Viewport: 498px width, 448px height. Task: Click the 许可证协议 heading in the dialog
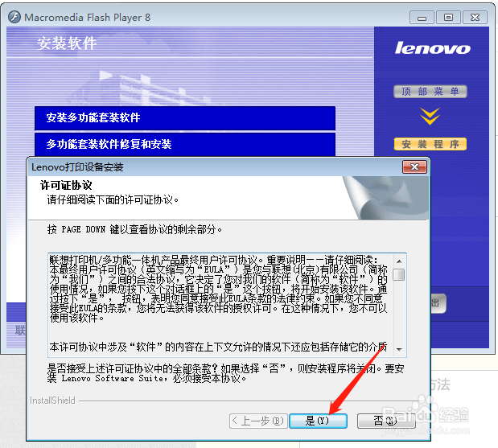coord(66,185)
